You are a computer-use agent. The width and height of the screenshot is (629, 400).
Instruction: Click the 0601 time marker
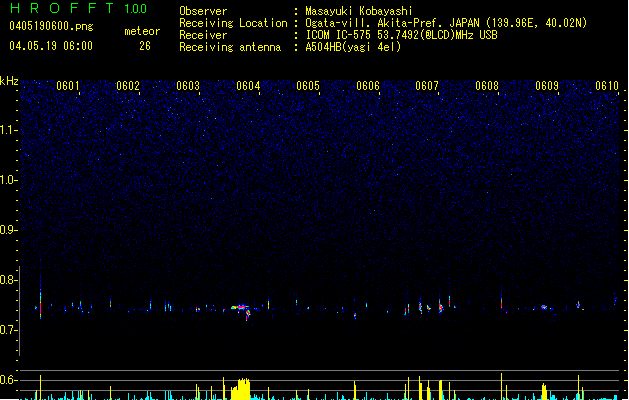68,86
